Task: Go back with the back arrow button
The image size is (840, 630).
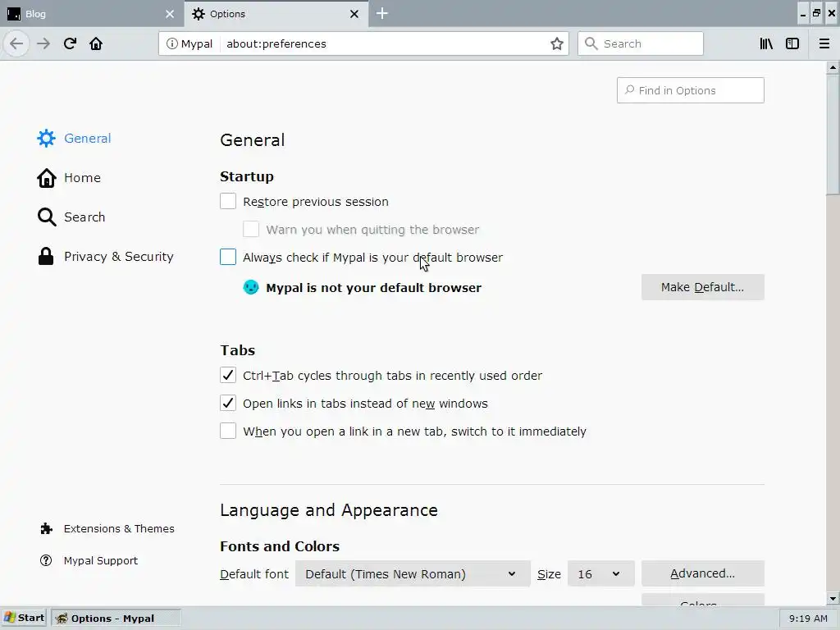Action: coord(16,43)
